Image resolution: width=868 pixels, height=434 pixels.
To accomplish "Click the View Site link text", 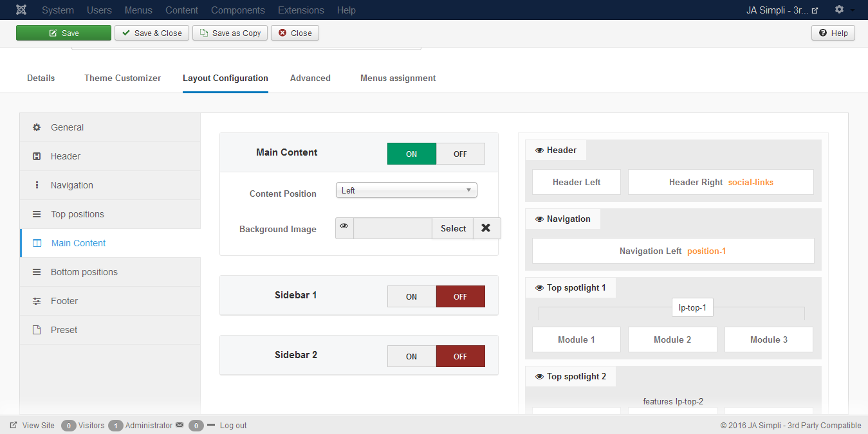I will click(39, 425).
